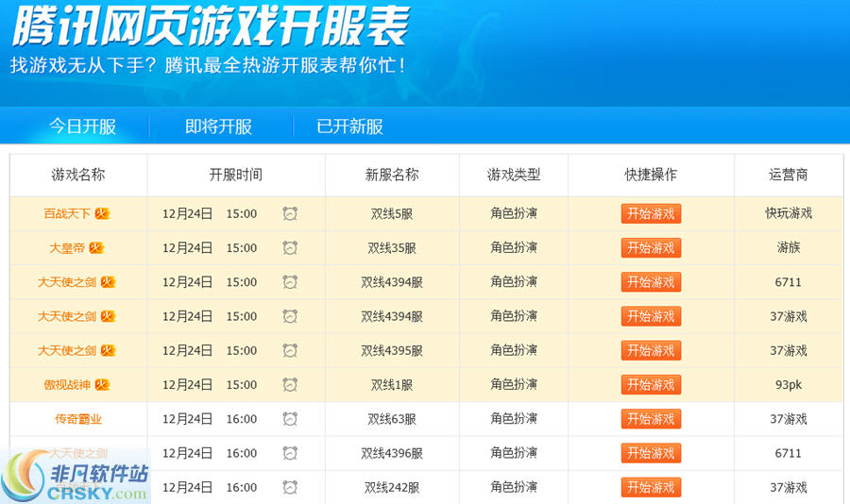Select the 已开新服 tab
This screenshot has height=504, width=850.
(x=349, y=126)
